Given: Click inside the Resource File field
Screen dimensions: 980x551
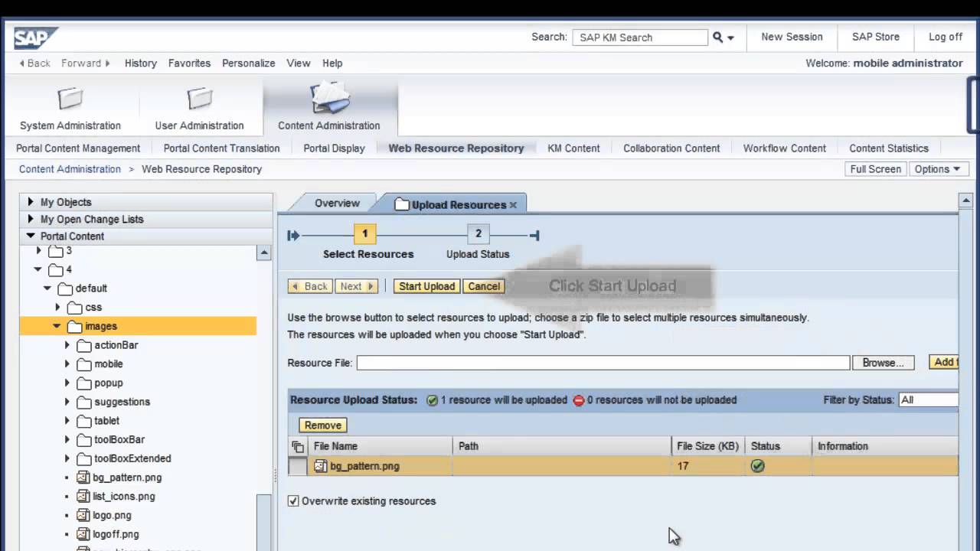Looking at the screenshot, I should pyautogui.click(x=603, y=362).
